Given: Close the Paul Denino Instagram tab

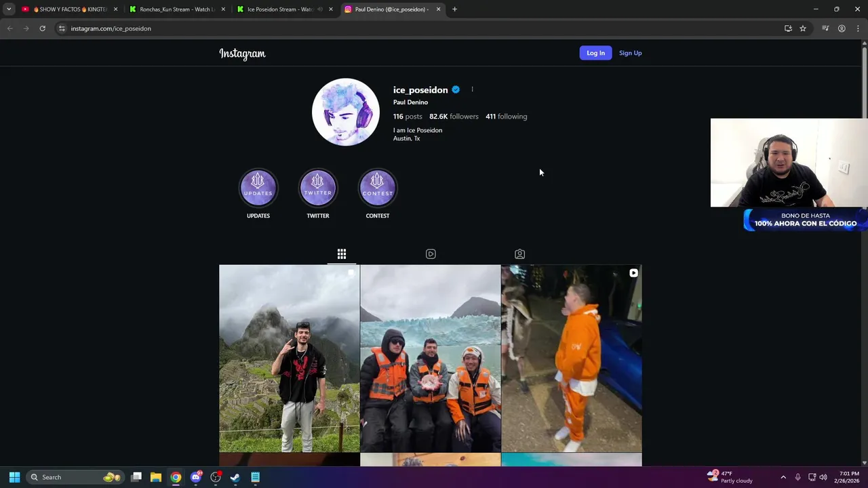Looking at the screenshot, I should 438,9.
